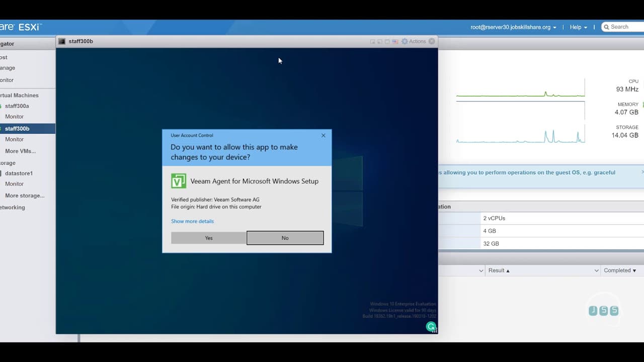Open the host Manage item
The image size is (644, 362).
tap(8, 68)
